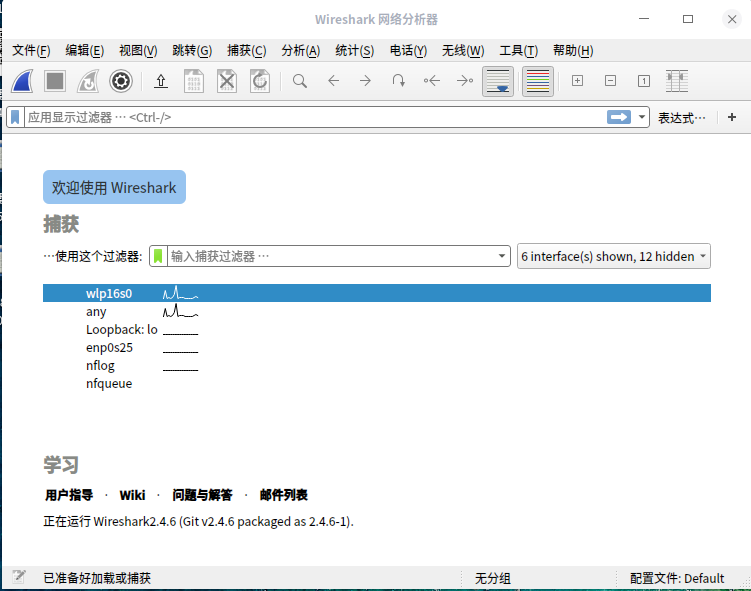
Task: Toggle auto-scroll during live capture
Action: tap(498, 81)
